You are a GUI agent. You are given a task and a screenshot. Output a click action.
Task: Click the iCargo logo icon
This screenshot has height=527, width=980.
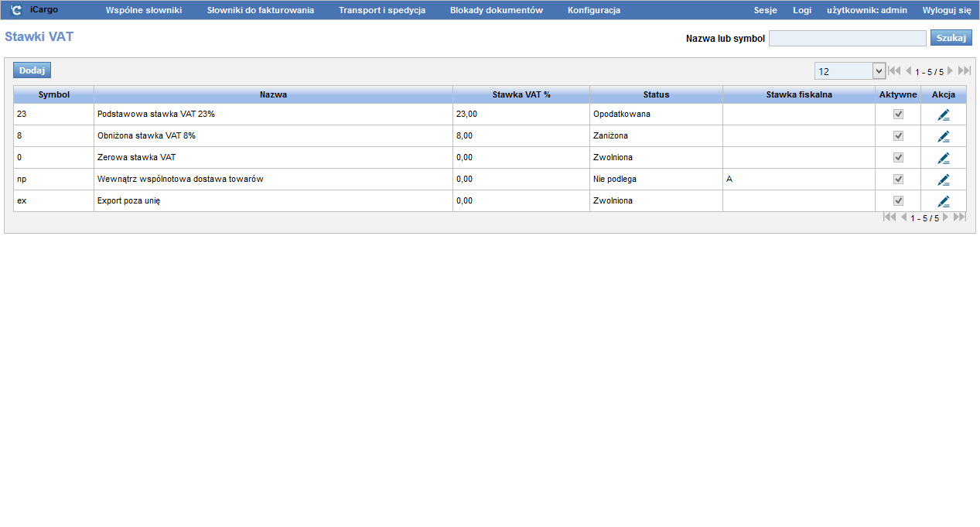(x=16, y=10)
